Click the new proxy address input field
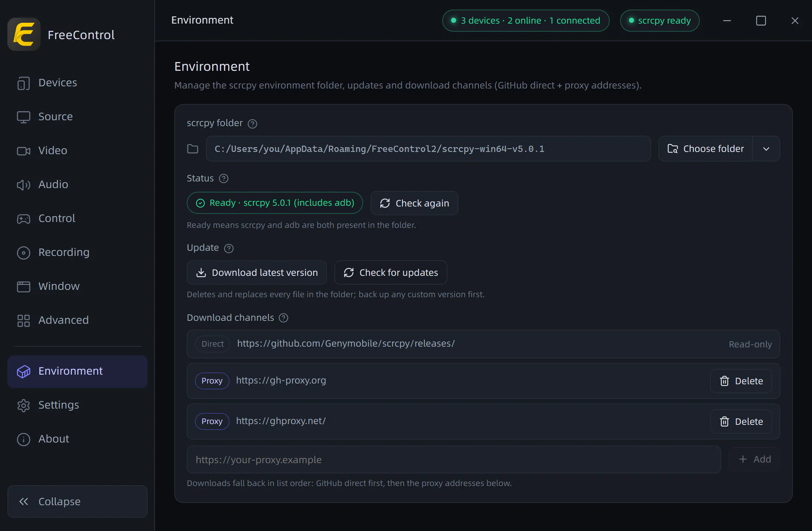 pyautogui.click(x=454, y=459)
